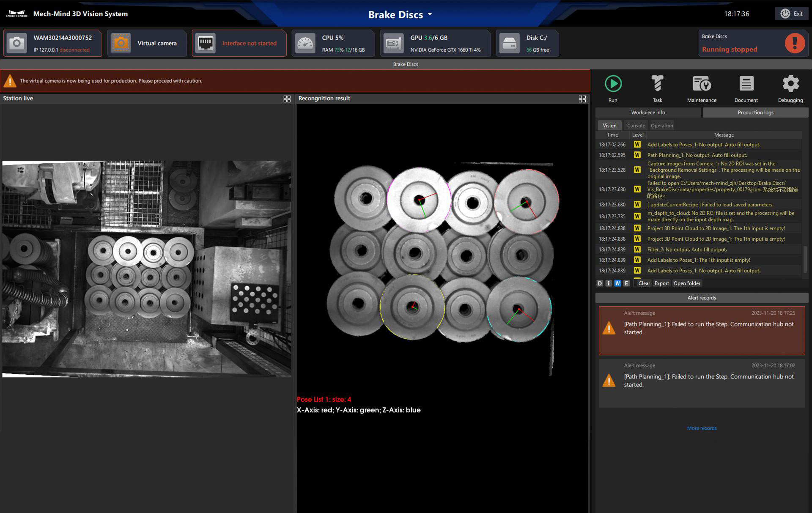Select the 18:17:25 Path Planning alert card

[702, 331]
